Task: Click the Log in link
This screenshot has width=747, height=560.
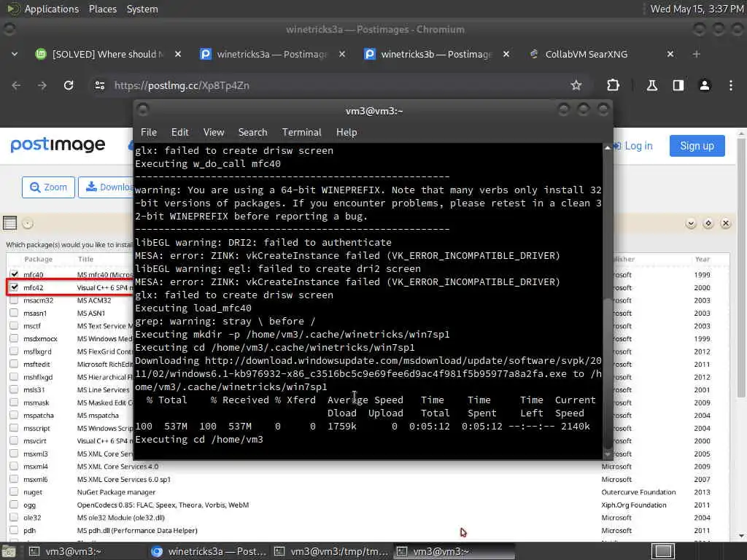Action: 633,146
